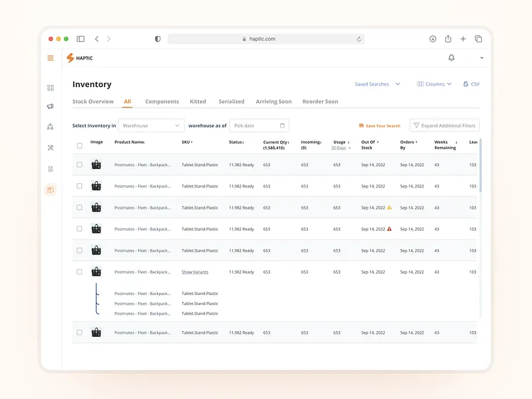Viewport: 532px width, 399px height.
Task: Expand the Saved Searches dropdown
Action: (377, 84)
